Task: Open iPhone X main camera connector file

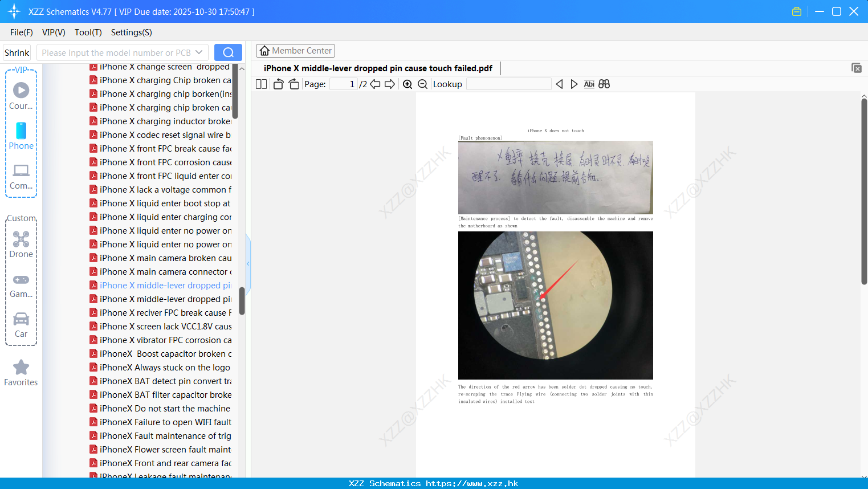Action: [161, 272]
